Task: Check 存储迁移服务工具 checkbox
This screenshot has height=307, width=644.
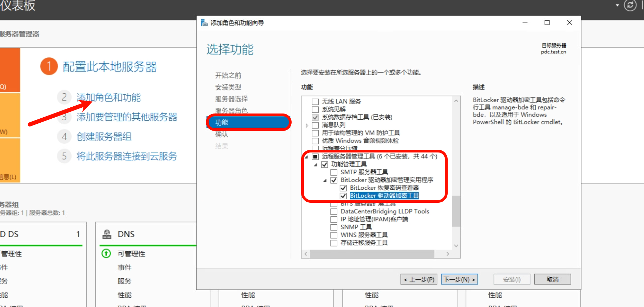Action: click(x=334, y=243)
